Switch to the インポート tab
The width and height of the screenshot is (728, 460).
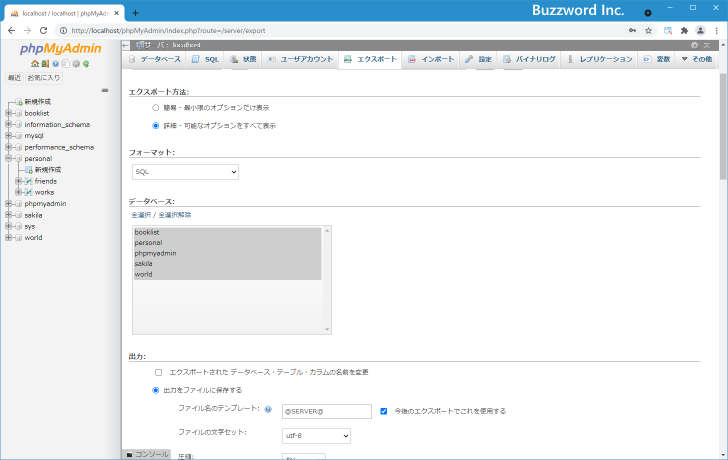[431, 59]
